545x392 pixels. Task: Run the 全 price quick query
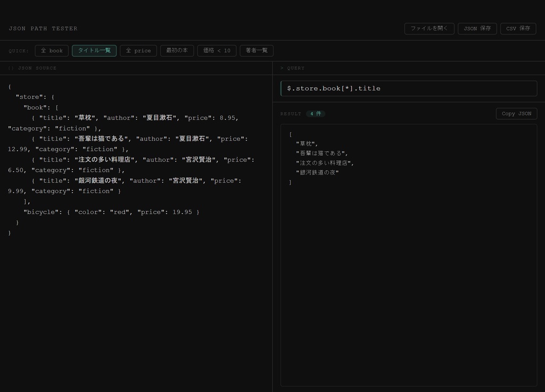(138, 51)
